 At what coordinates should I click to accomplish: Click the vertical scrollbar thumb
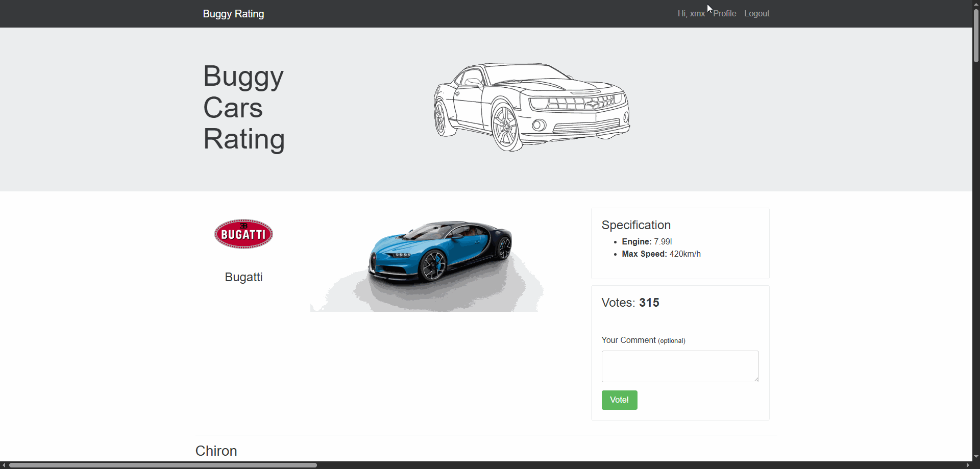[976, 36]
